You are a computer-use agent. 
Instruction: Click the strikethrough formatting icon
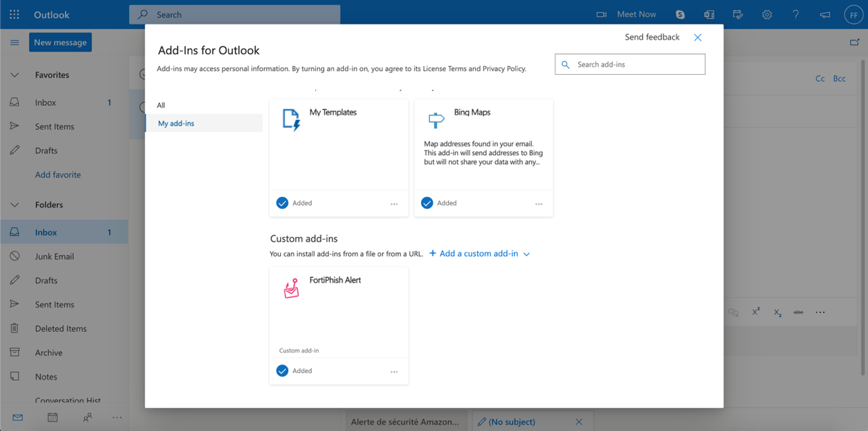798,312
